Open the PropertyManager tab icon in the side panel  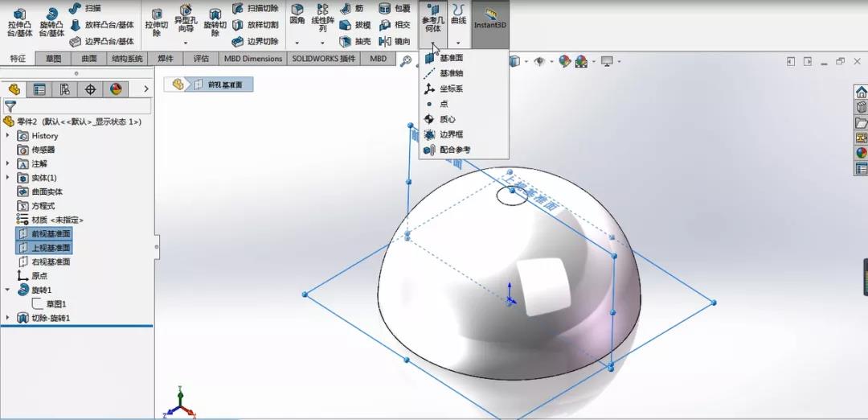click(39, 89)
